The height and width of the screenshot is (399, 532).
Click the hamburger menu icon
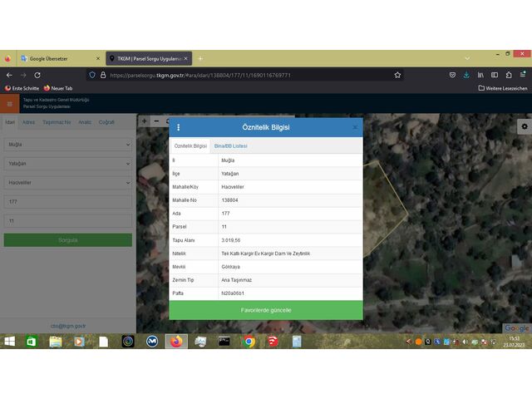(x=10, y=104)
